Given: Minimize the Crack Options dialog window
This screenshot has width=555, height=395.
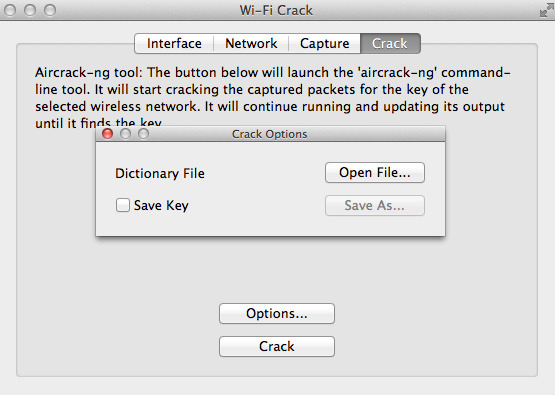Looking at the screenshot, I should (125, 134).
